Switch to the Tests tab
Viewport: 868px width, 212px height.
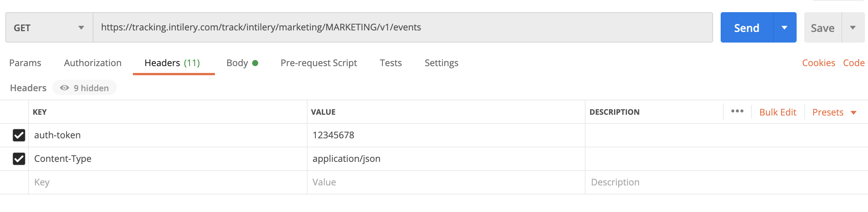click(391, 63)
